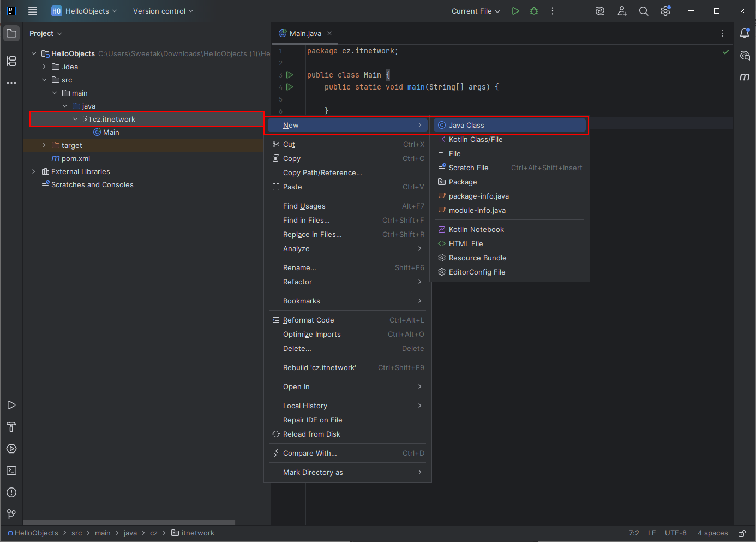The image size is (756, 542).
Task: Click the 7:2 caret position widget
Action: pyautogui.click(x=634, y=533)
